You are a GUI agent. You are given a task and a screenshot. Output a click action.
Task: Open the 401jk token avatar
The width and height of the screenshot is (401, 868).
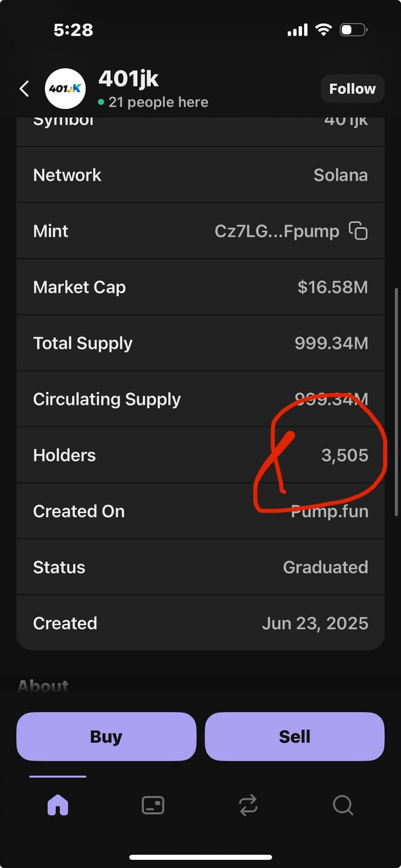[x=65, y=89]
